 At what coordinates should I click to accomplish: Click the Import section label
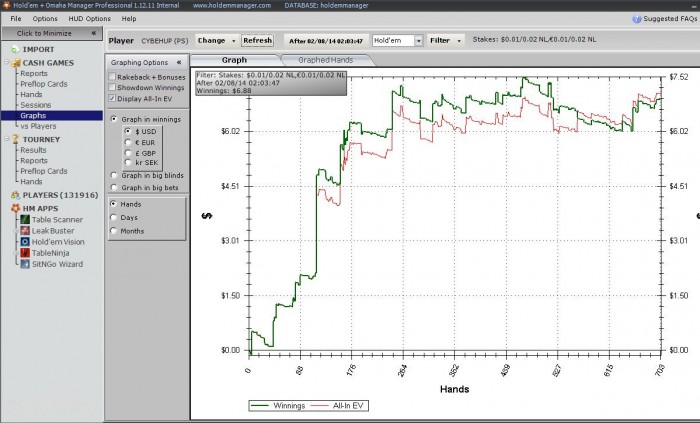[38, 49]
